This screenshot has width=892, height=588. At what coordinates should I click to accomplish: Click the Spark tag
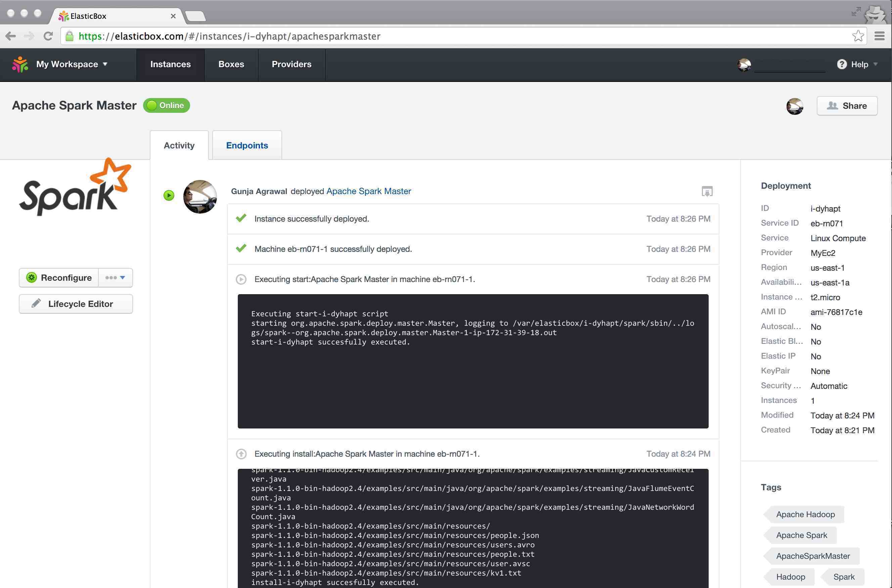843,577
